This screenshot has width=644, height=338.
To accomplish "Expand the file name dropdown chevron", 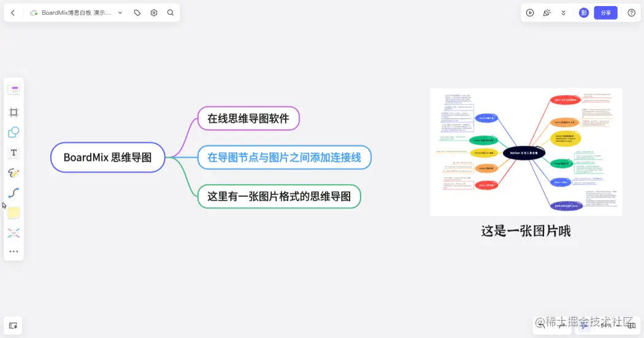I will [x=120, y=13].
